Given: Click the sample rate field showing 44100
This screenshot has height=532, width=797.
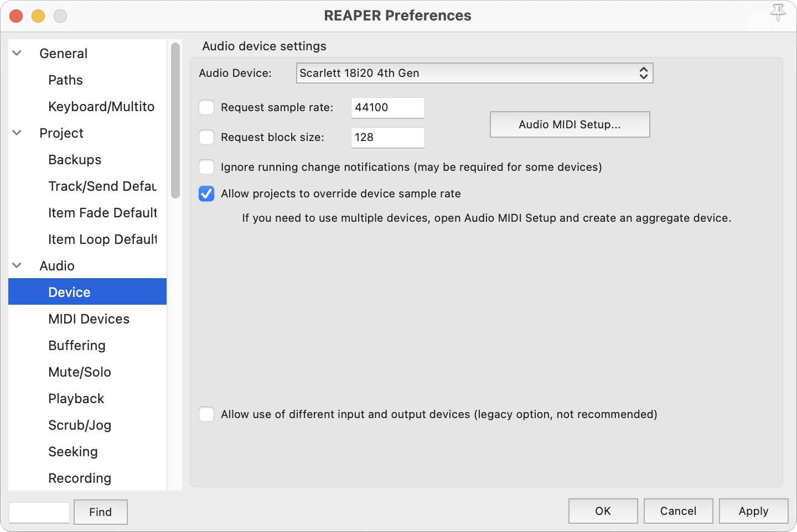Looking at the screenshot, I should (x=388, y=108).
